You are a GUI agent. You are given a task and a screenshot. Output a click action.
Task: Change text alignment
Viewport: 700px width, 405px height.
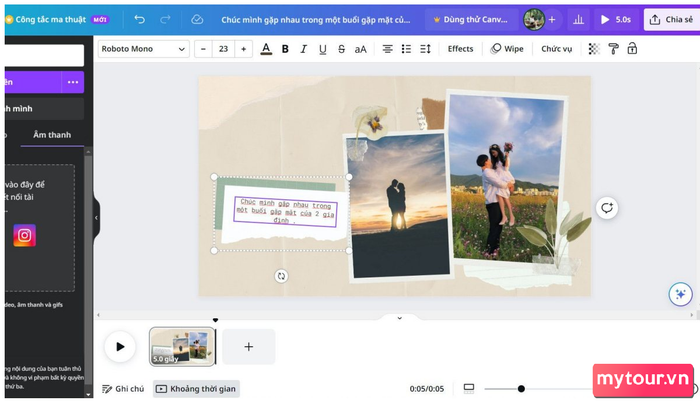pos(388,49)
